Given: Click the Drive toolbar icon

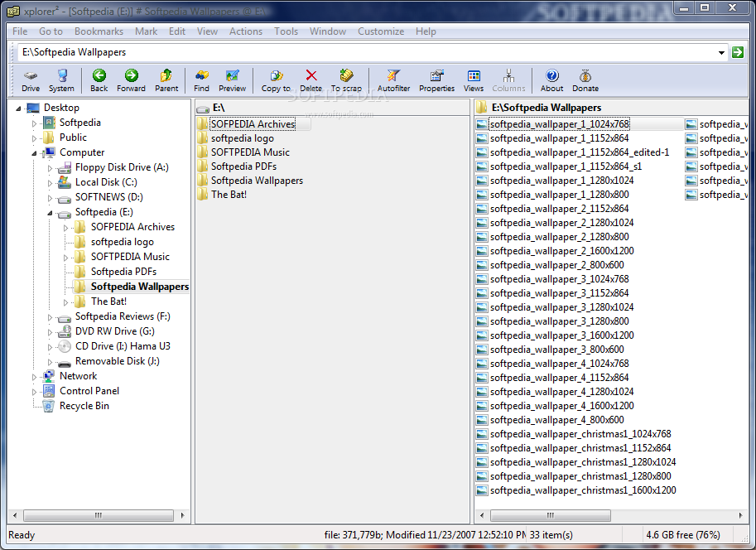Looking at the screenshot, I should pos(31,80).
